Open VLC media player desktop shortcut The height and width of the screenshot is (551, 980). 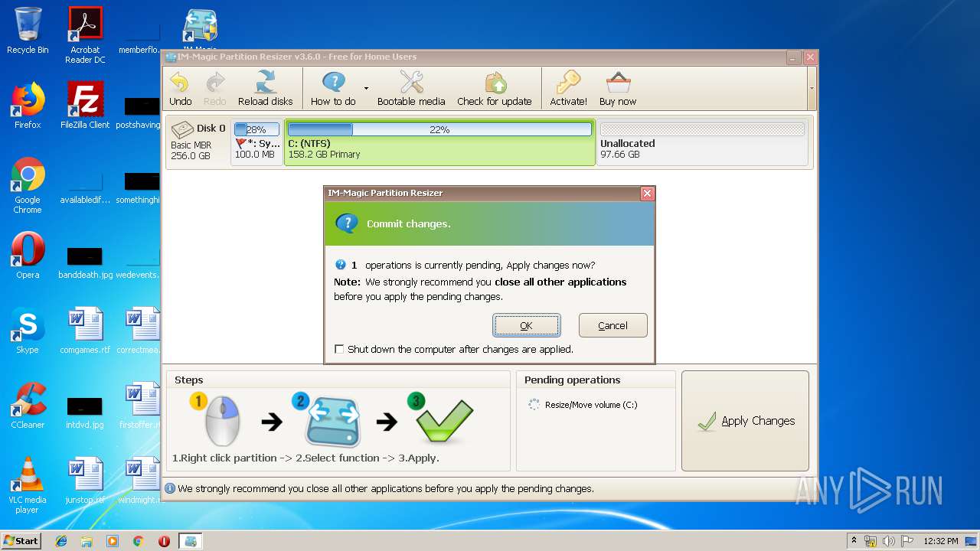point(28,485)
